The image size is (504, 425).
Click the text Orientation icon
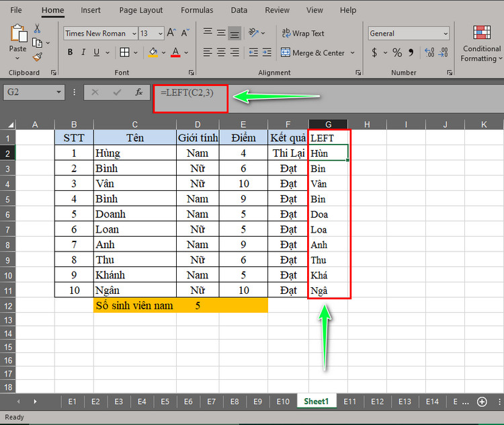(254, 33)
